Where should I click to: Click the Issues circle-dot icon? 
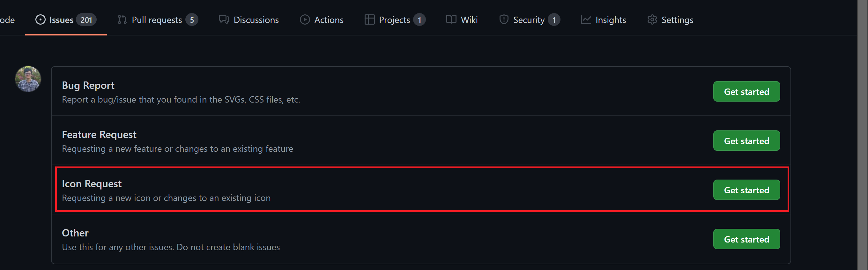click(x=40, y=19)
